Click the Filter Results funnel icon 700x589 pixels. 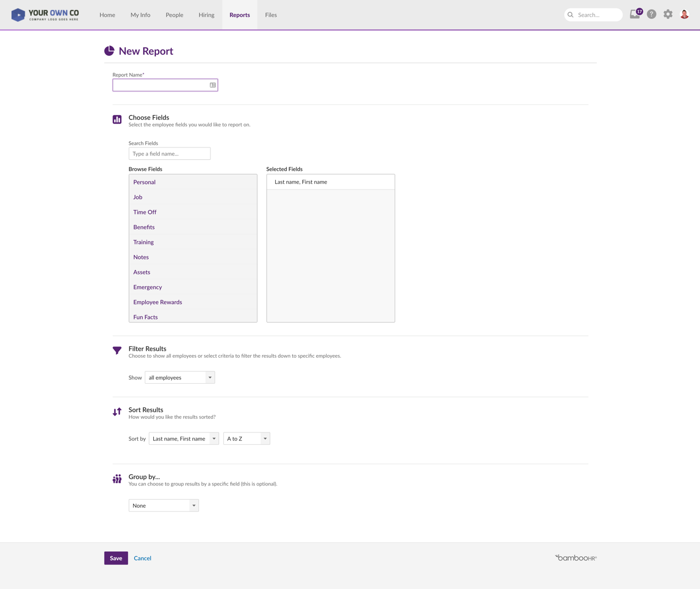click(x=117, y=351)
